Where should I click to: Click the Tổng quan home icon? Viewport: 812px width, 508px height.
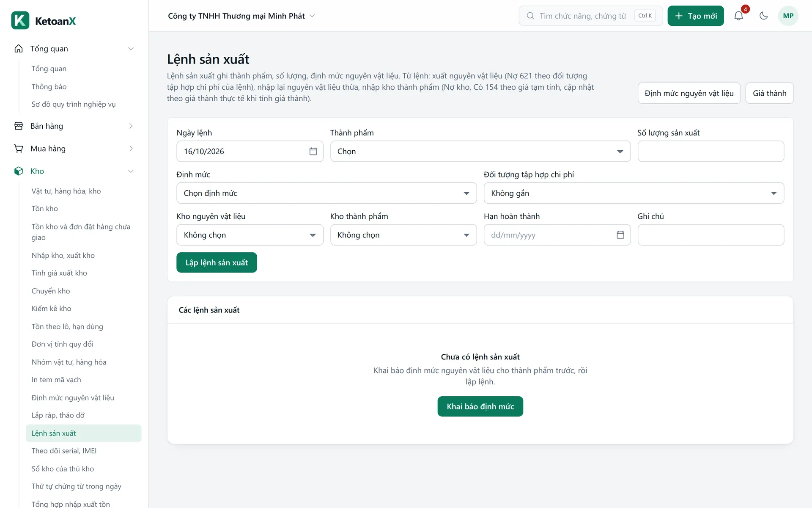(x=19, y=49)
